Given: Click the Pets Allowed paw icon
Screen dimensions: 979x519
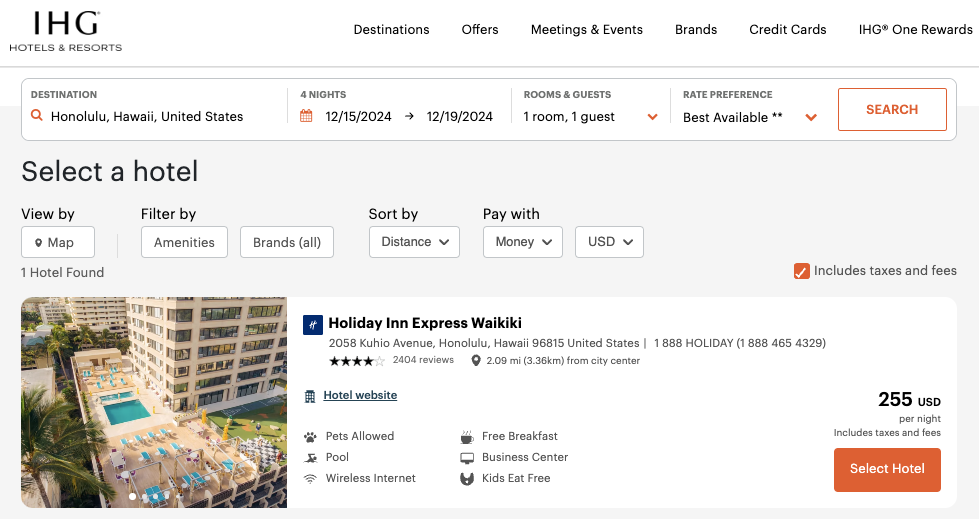Looking at the screenshot, I should click(x=310, y=437).
